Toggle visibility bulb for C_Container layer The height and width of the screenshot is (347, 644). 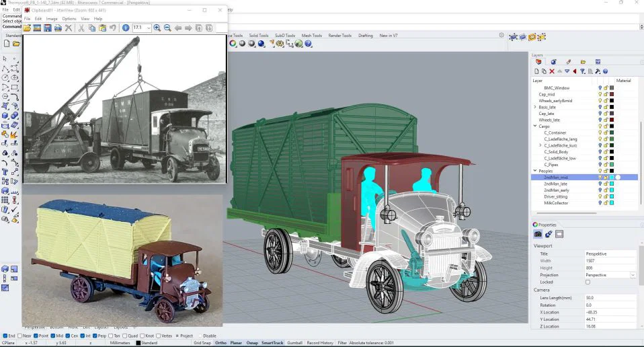pyautogui.click(x=600, y=132)
